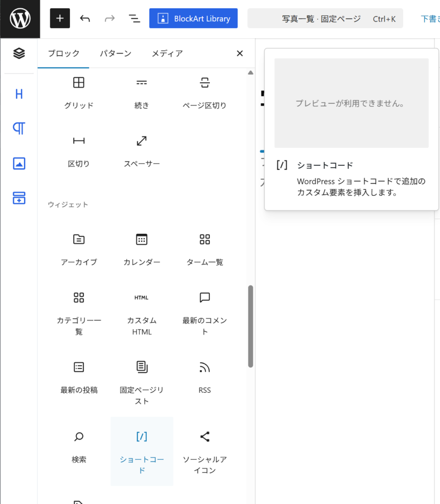Insert the 区切り block
The height and width of the screenshot is (504, 440).
pyautogui.click(x=79, y=152)
